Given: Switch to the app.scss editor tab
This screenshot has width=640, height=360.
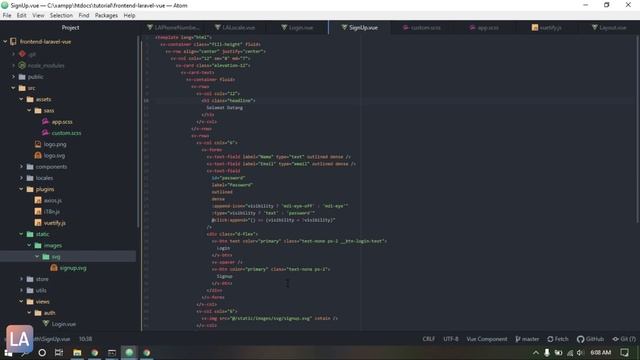Looking at the screenshot, I should (x=484, y=27).
